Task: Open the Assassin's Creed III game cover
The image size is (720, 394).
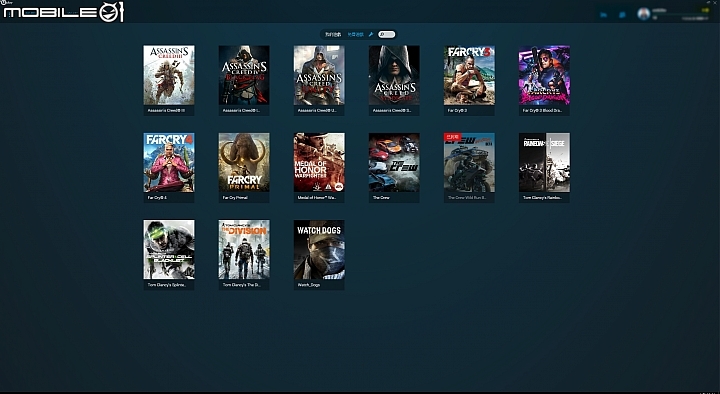Action: click(169, 75)
